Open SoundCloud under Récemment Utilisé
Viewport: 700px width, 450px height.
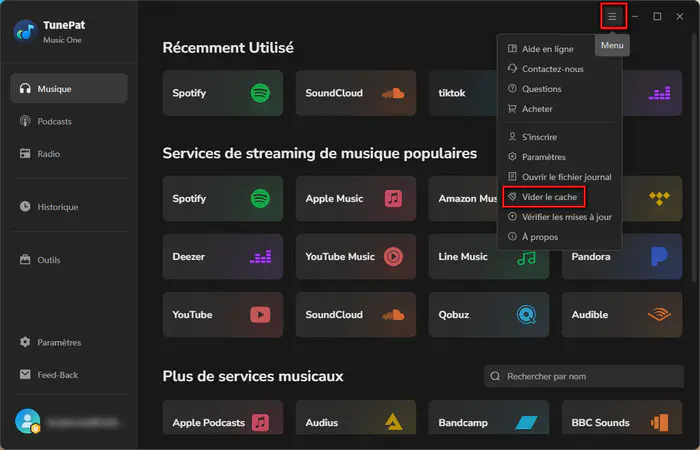356,93
